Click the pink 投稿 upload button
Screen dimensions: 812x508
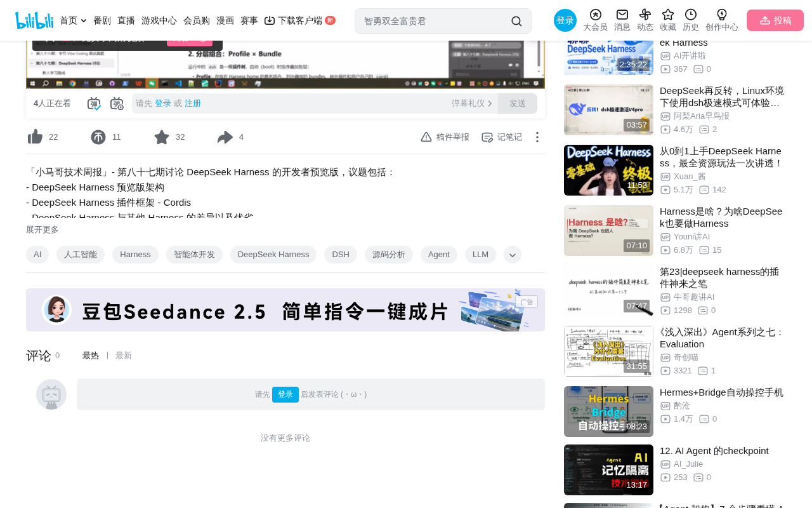(x=775, y=20)
